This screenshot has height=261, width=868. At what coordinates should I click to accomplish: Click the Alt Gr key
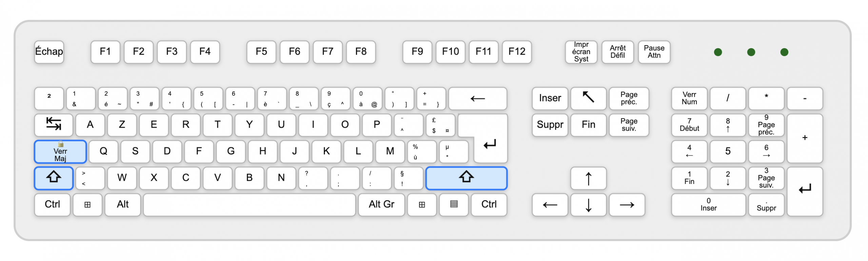pyautogui.click(x=381, y=204)
